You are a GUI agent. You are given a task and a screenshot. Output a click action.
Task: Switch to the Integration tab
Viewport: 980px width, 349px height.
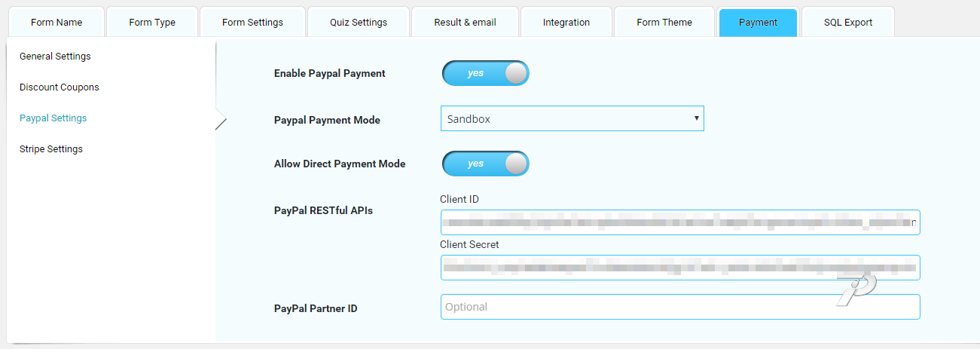coord(566,22)
